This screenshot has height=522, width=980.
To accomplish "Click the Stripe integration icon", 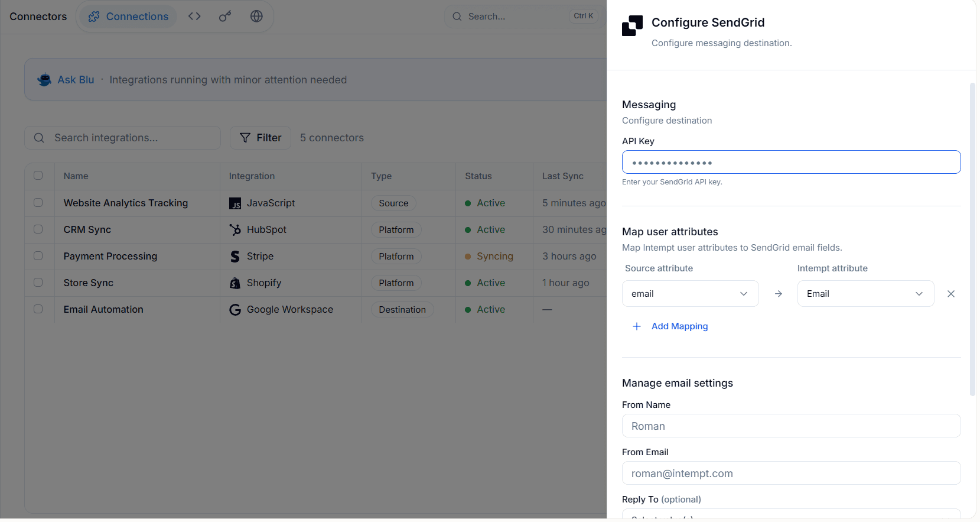I will (x=235, y=257).
